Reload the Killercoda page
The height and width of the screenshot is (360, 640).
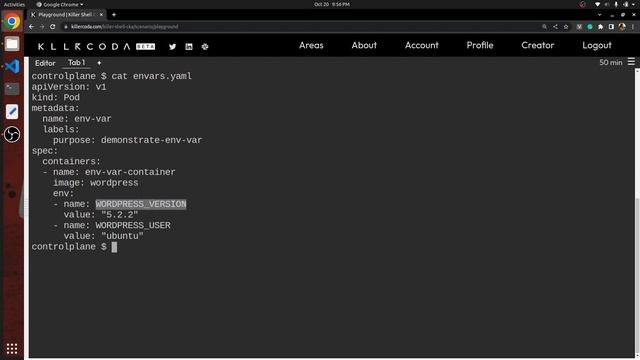pyautogui.click(x=53, y=27)
